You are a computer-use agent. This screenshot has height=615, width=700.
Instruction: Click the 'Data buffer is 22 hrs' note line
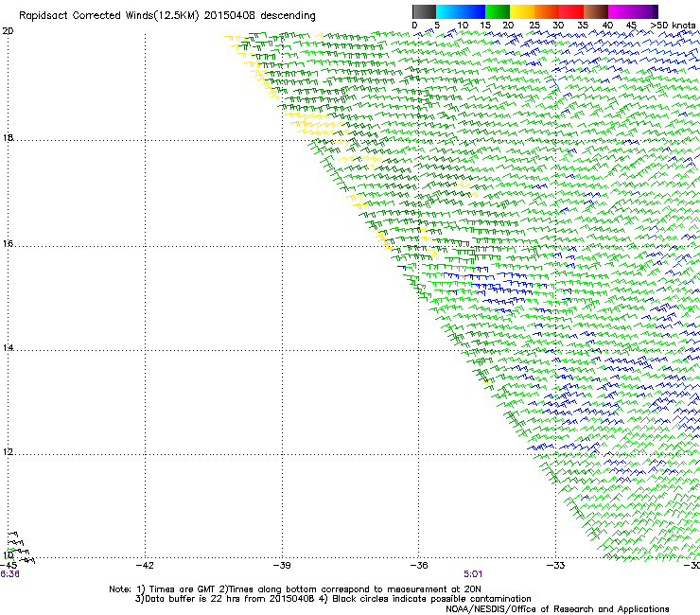[x=333, y=599]
